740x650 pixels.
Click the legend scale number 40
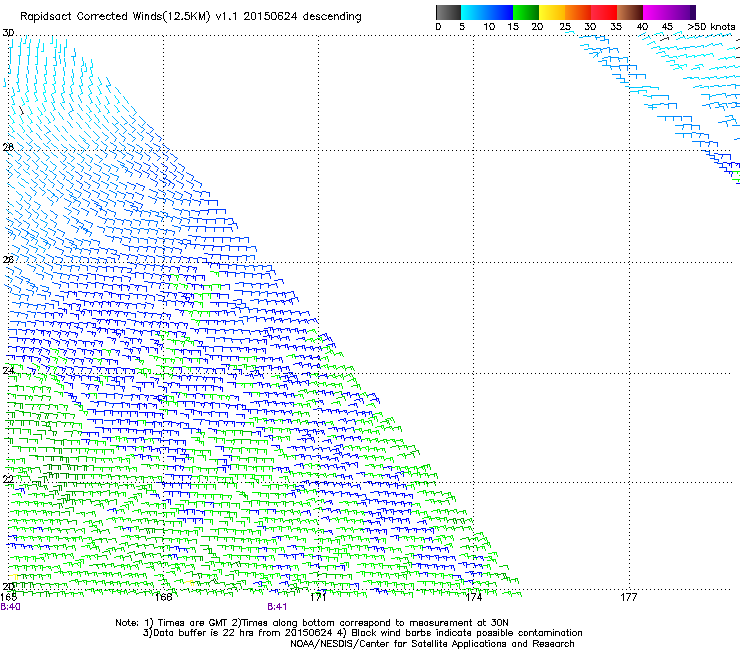click(x=642, y=27)
